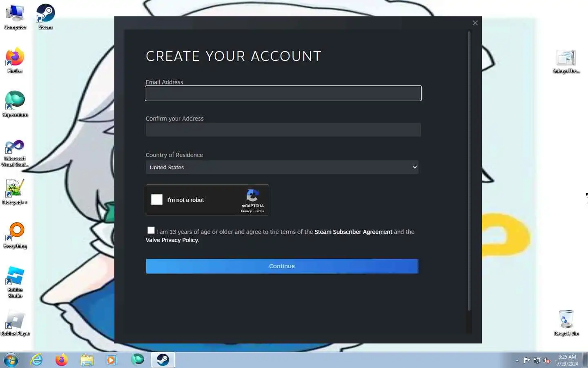Click the dialog's vertical scrollbar

469,171
